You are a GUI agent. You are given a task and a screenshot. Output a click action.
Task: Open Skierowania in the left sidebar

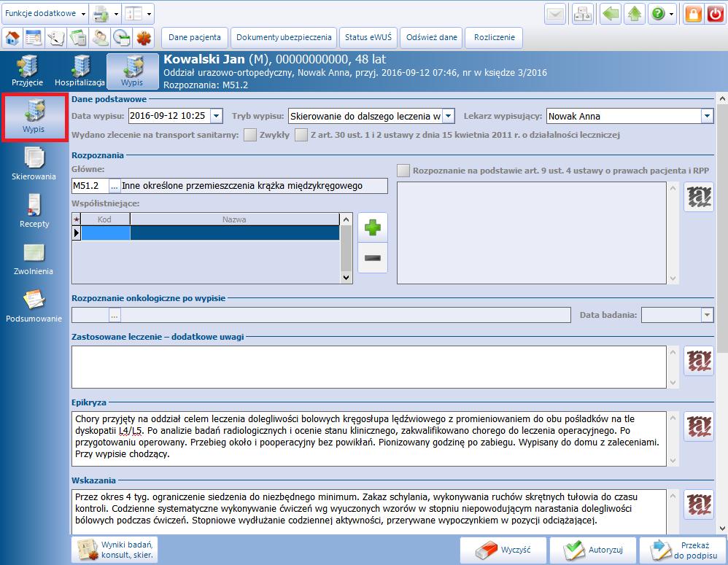point(34,164)
